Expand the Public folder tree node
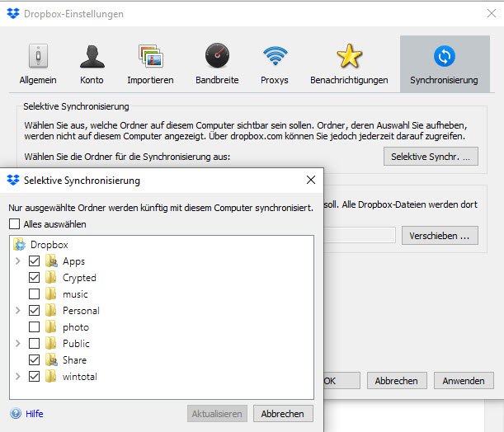504x432 pixels. [x=18, y=343]
